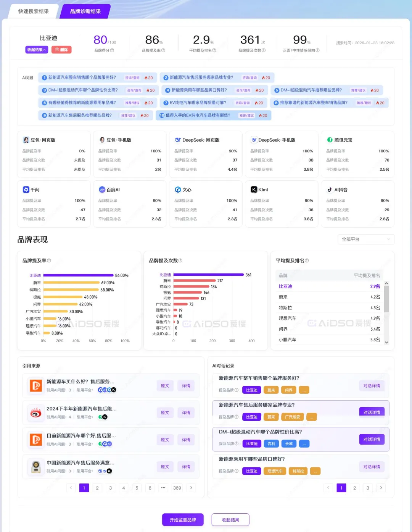
Task: Click the help icon beside 品牌提及次数 chart title
Action: (180, 260)
